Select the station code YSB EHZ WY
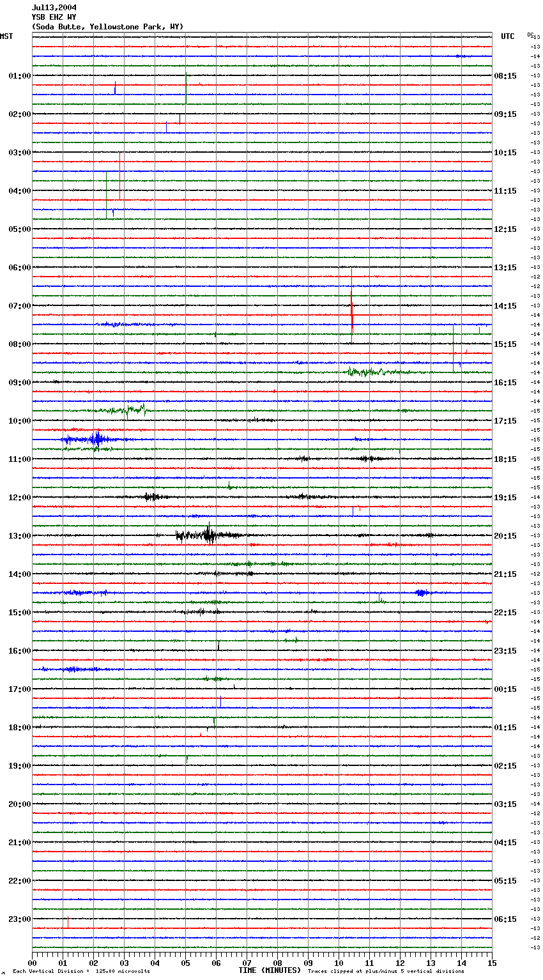This screenshot has width=543, height=980. point(54,17)
